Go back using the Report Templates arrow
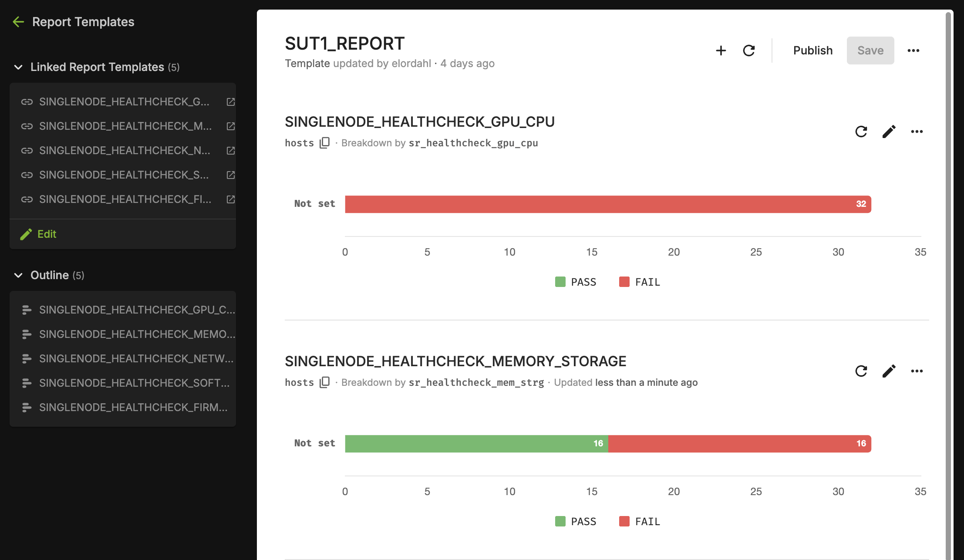 click(18, 22)
